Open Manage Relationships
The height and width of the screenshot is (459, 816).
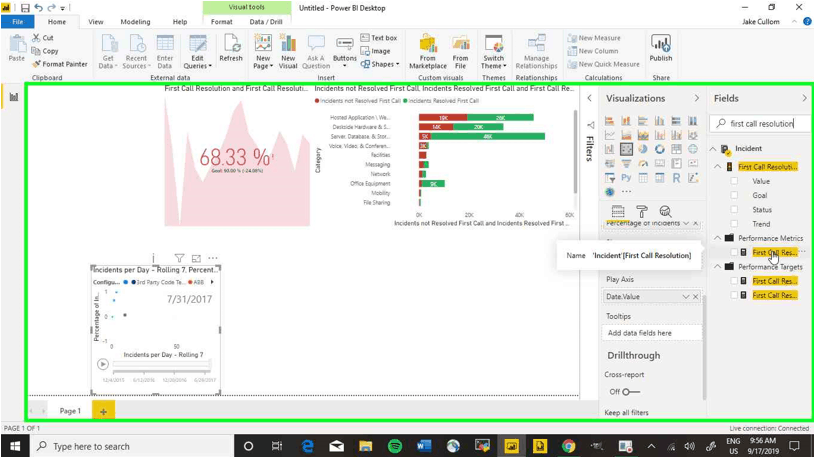click(x=536, y=52)
